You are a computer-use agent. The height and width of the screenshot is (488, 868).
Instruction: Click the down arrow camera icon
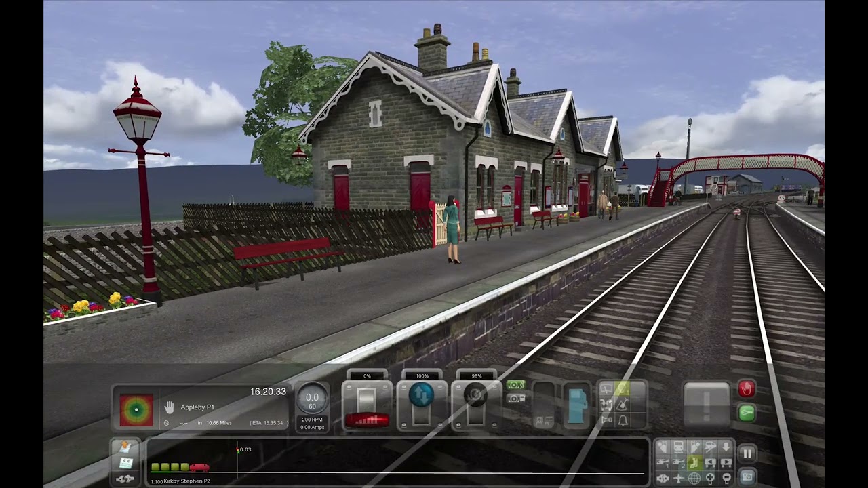[x=726, y=446]
